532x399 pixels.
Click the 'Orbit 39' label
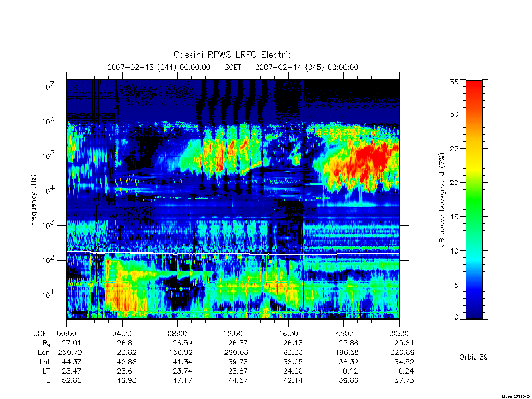point(473,357)
